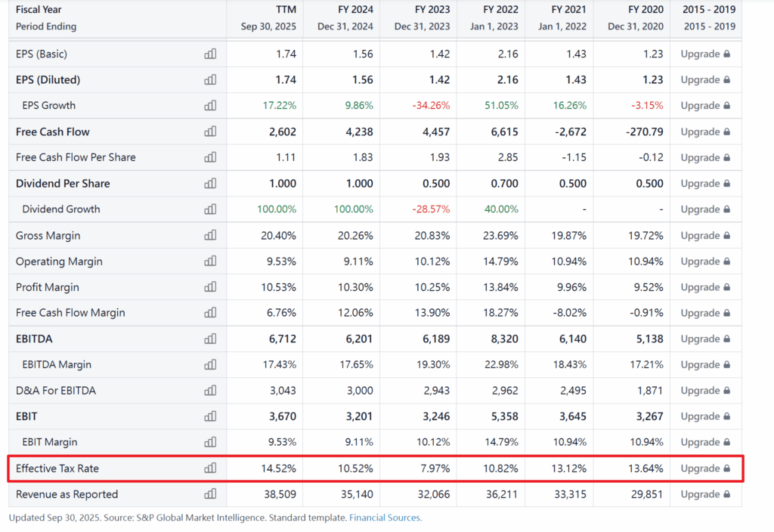This screenshot has height=532, width=774.
Task: Click Upgrade in the EPS (Diluted) row
Action: 704,80
